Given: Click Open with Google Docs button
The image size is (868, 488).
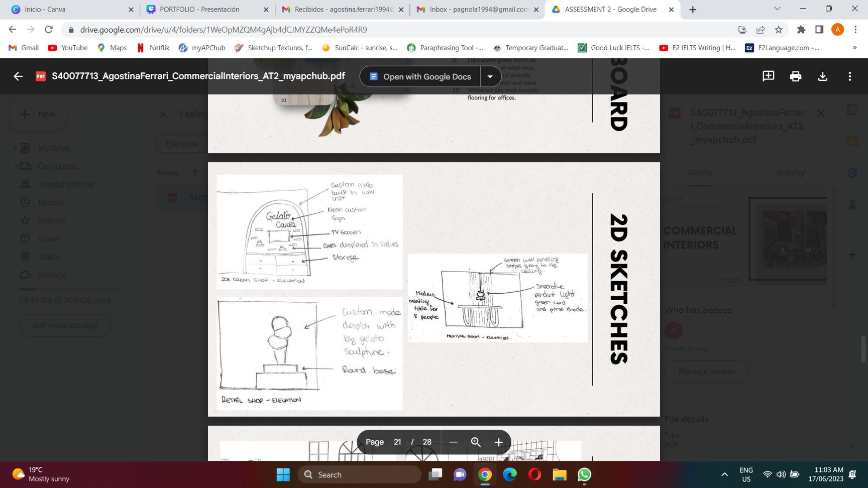Looking at the screenshot, I should pyautogui.click(x=420, y=76).
